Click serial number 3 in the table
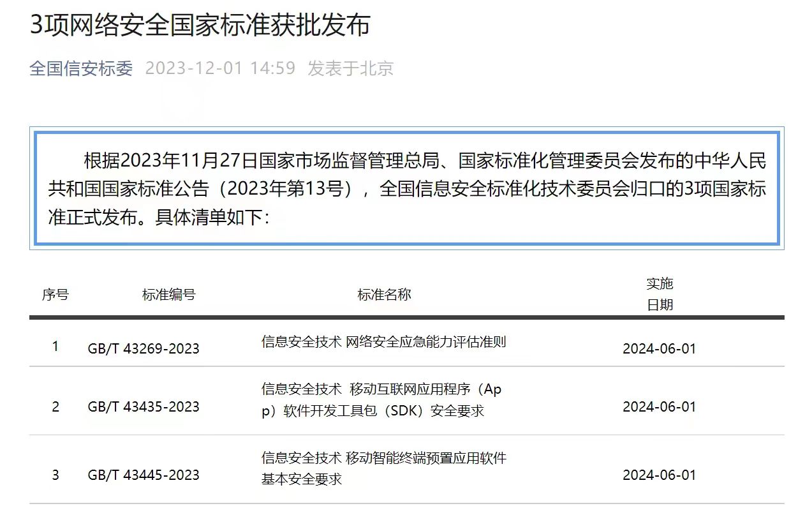The image size is (812, 529). 55,475
